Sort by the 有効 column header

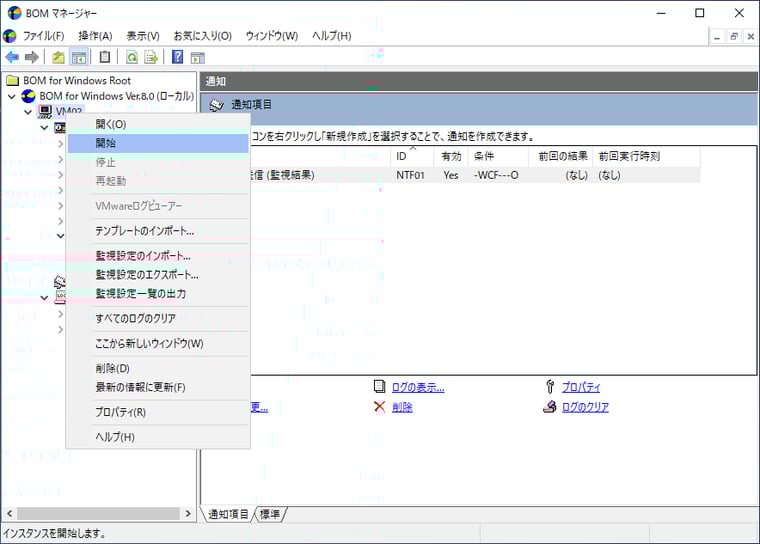[x=451, y=156]
